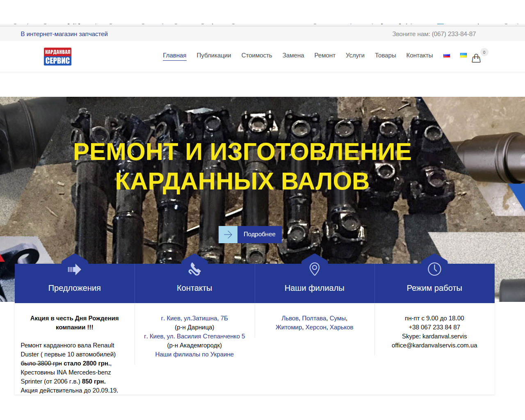The width and height of the screenshot is (525, 420).
Task: Click the (р-н Дарница) text
Action: coord(194,327)
